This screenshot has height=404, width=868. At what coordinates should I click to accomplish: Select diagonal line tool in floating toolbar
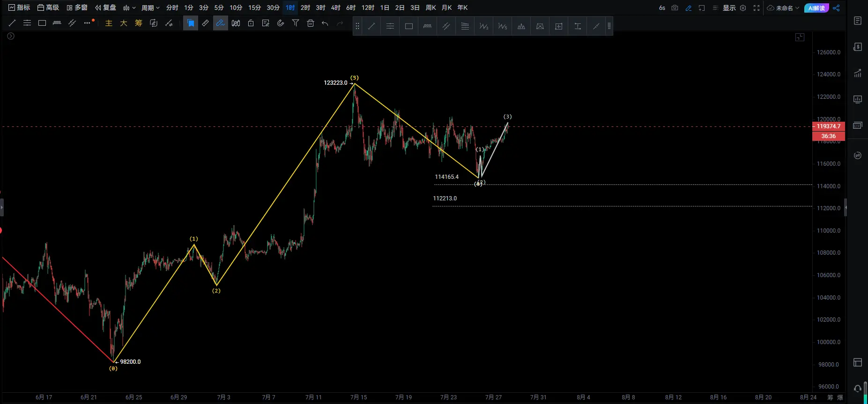coord(371,26)
